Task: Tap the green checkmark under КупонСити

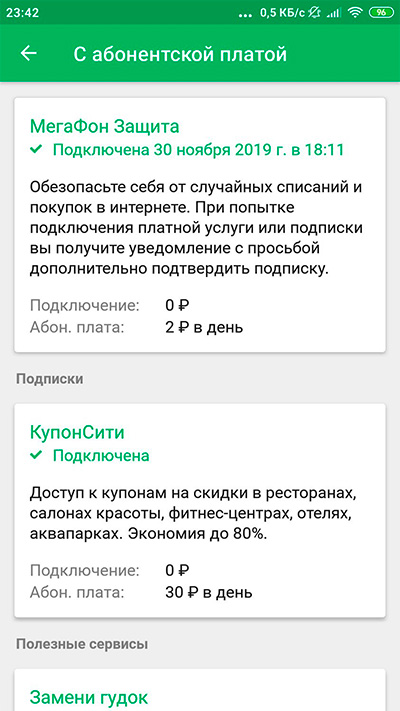Action: (36, 455)
